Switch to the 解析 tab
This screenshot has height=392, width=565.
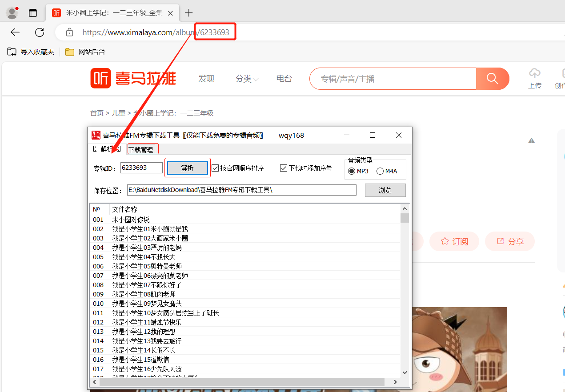click(107, 149)
